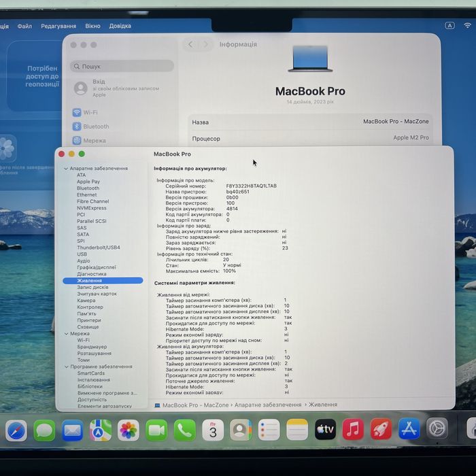Launch Reminders from the Dock

click(x=269, y=430)
